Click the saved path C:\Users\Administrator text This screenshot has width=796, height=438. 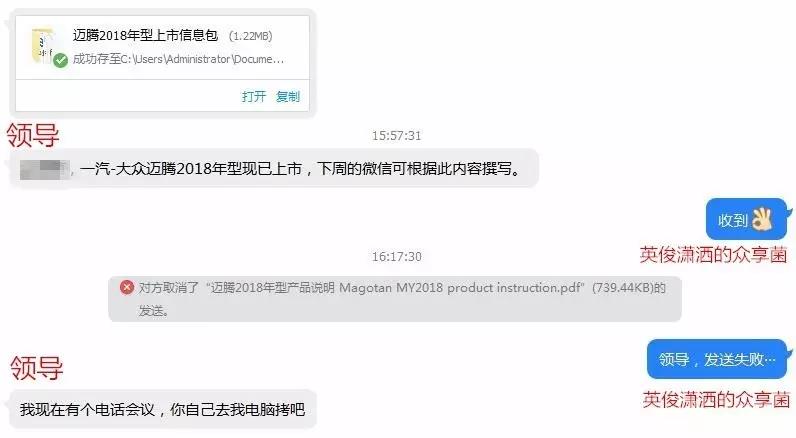pyautogui.click(x=178, y=59)
